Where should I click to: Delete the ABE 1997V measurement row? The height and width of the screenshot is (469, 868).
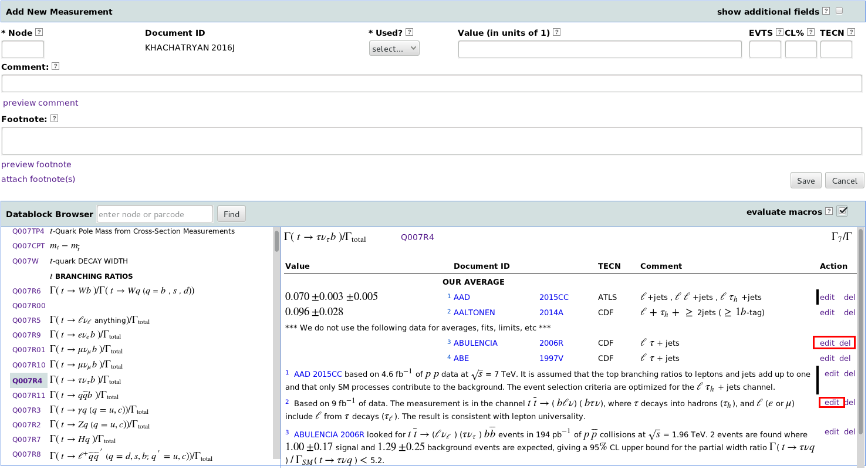[x=845, y=358]
